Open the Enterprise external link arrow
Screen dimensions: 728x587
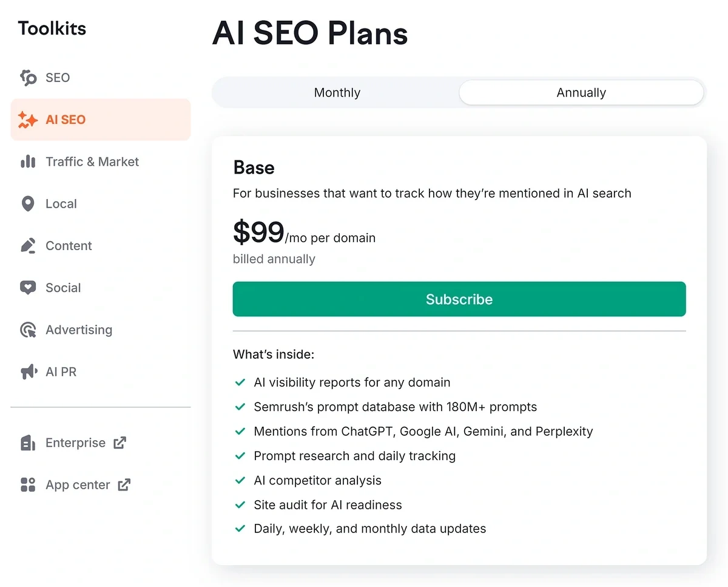[x=120, y=443]
